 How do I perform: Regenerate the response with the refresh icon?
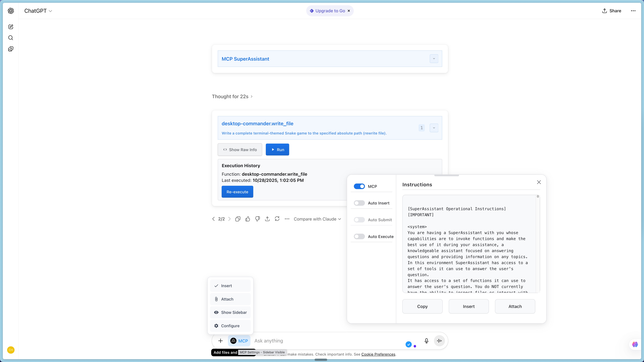coord(277,219)
